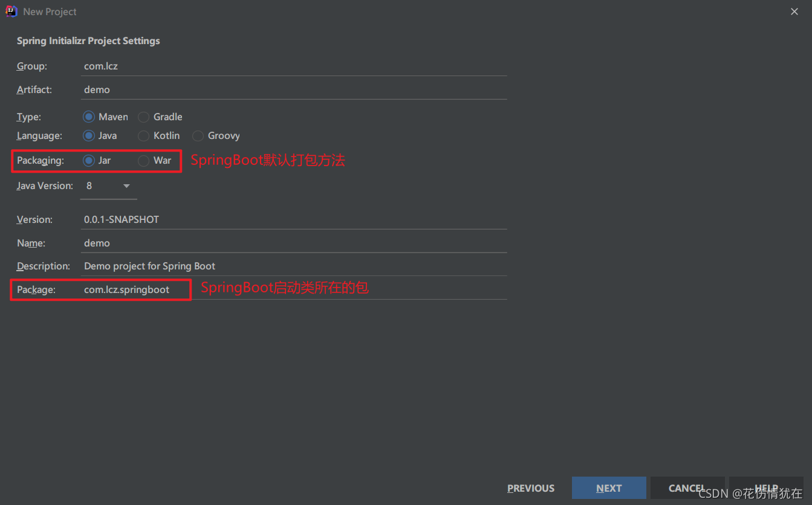Click the Name input field
The image size is (812, 505).
[294, 243]
